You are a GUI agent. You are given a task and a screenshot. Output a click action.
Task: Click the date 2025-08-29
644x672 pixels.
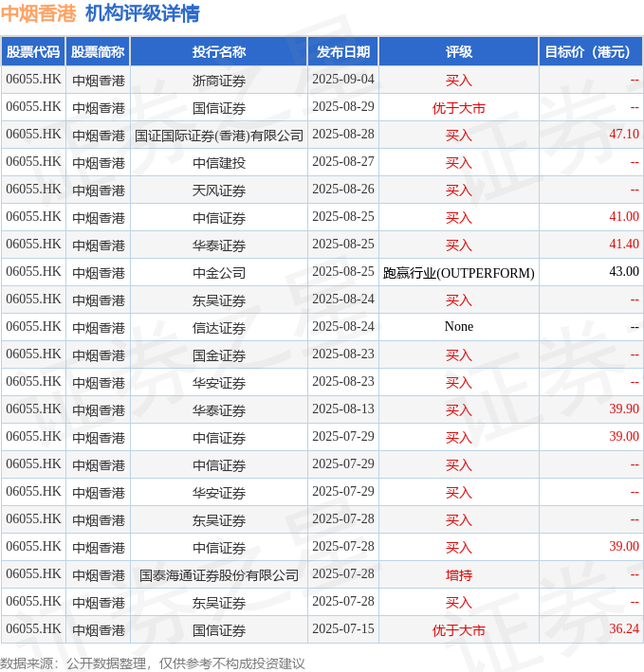point(343,107)
